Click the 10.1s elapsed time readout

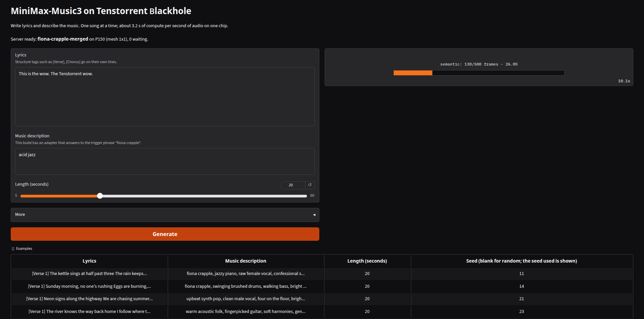pos(624,81)
